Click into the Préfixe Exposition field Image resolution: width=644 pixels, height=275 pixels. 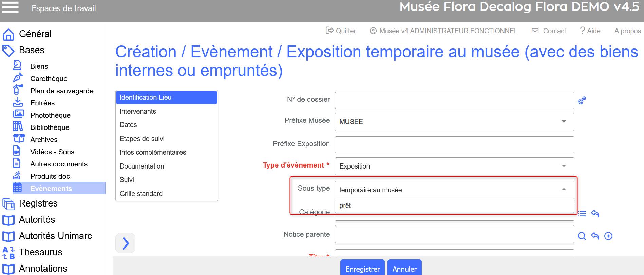pyautogui.click(x=454, y=145)
